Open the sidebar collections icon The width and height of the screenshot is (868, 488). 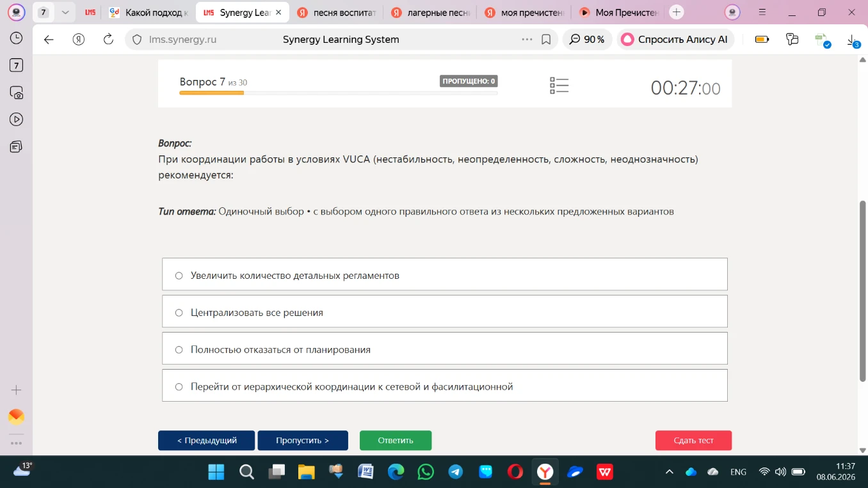pyautogui.click(x=17, y=147)
